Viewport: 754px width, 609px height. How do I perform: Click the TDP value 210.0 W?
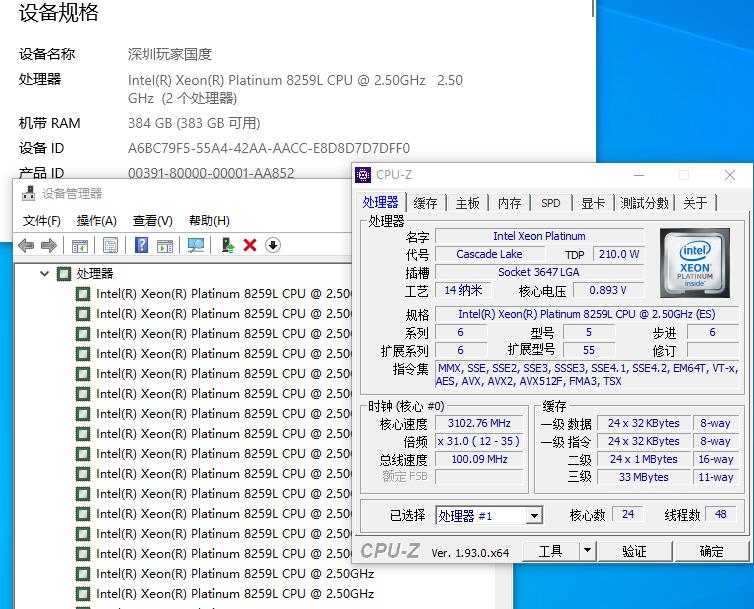pos(619,254)
